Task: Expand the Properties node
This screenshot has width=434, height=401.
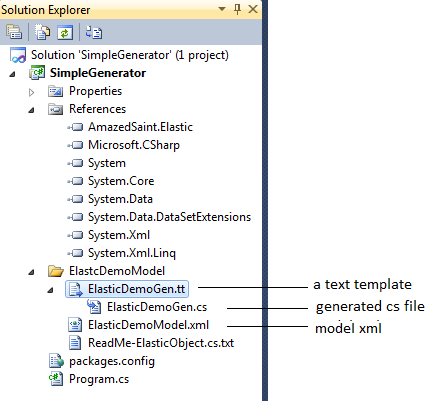Action: (31, 92)
